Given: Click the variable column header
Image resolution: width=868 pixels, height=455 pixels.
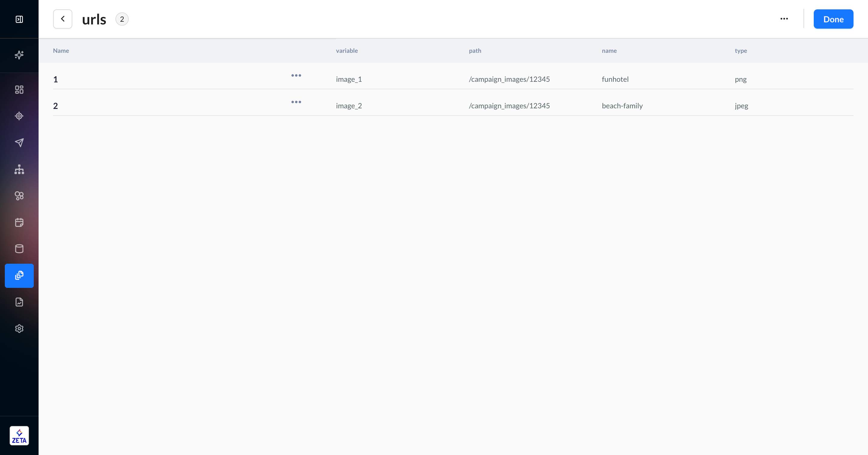Looking at the screenshot, I should (x=347, y=51).
